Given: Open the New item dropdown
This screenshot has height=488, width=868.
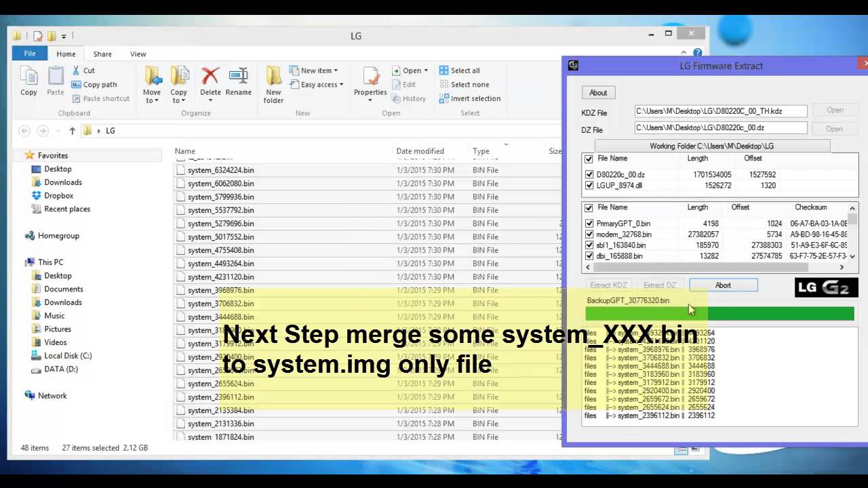Looking at the screenshot, I should (313, 70).
